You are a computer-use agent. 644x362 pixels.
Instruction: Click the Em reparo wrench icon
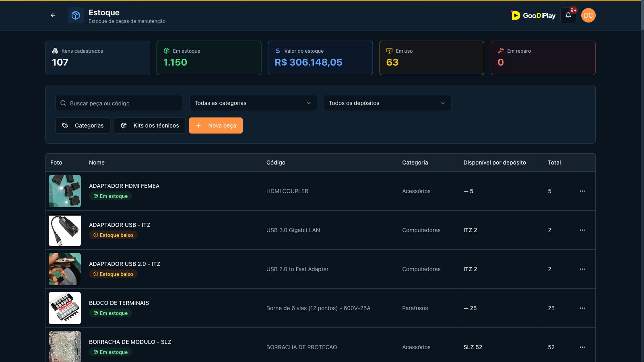(x=501, y=51)
